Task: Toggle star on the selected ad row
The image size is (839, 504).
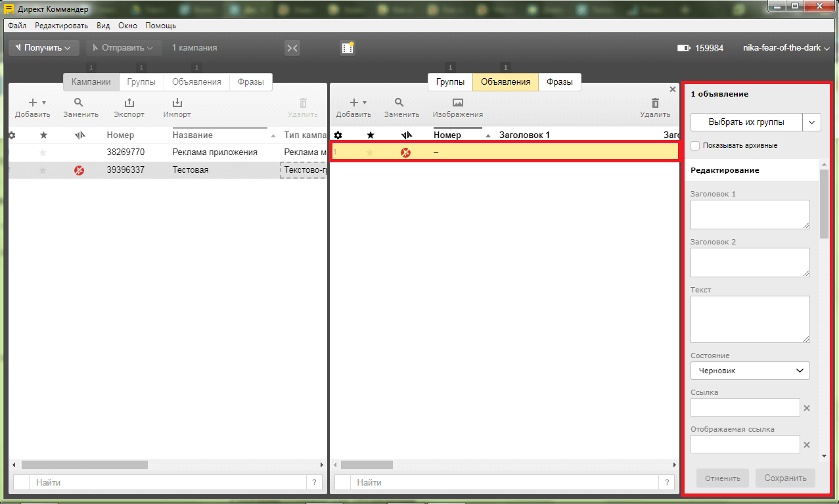Action: (x=371, y=152)
